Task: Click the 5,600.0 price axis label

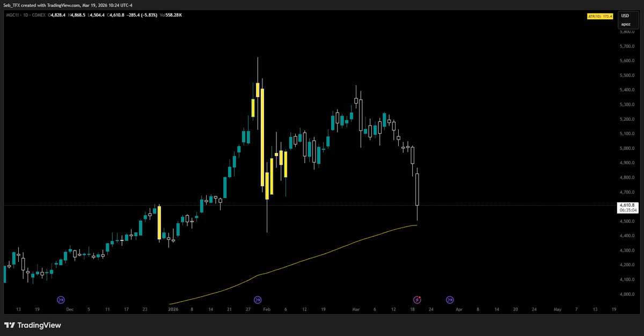Action: click(628, 61)
